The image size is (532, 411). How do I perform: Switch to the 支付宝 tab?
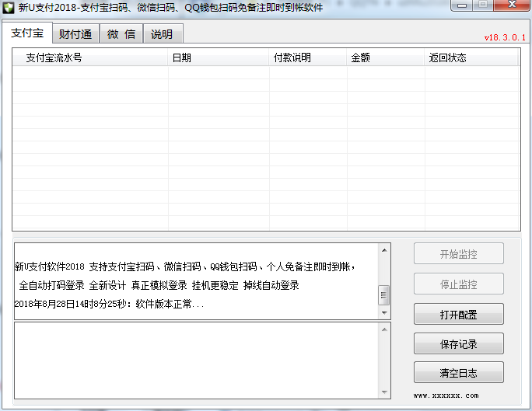tap(27, 33)
